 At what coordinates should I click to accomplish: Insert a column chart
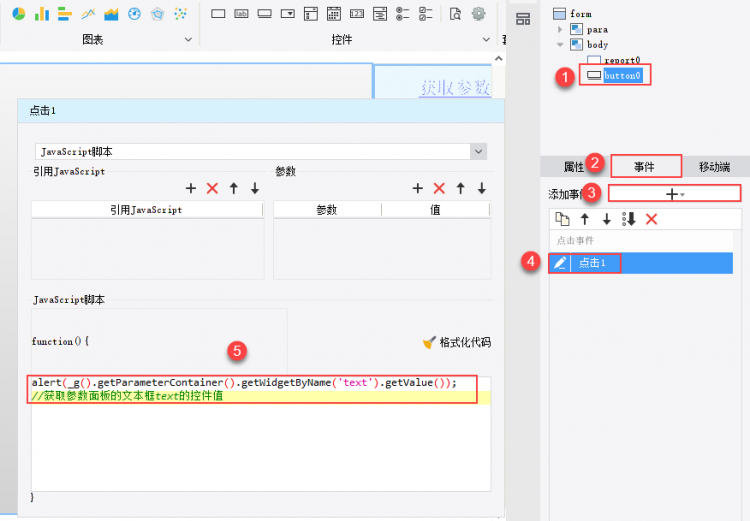point(42,14)
